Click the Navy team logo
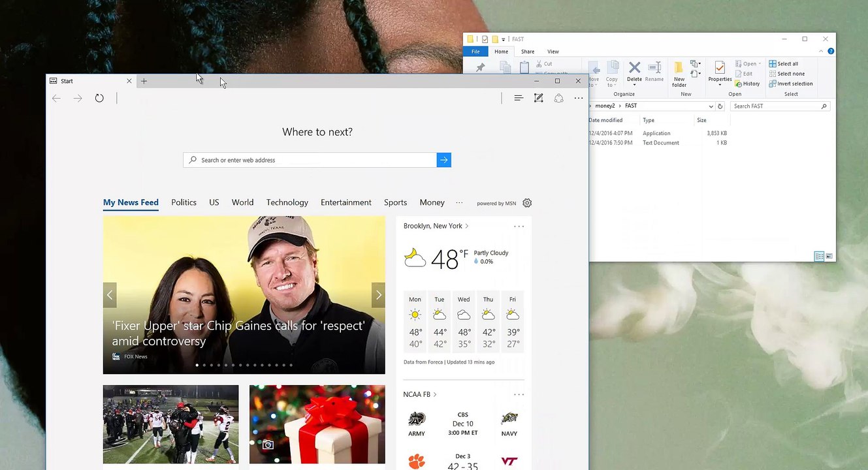Screen dimensions: 868x470 tap(509, 419)
